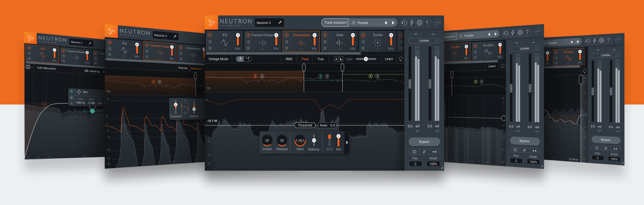Image resolution: width=644 pixels, height=205 pixels.
Task: Open the history icon in main Neutron window
Action: 404,23
